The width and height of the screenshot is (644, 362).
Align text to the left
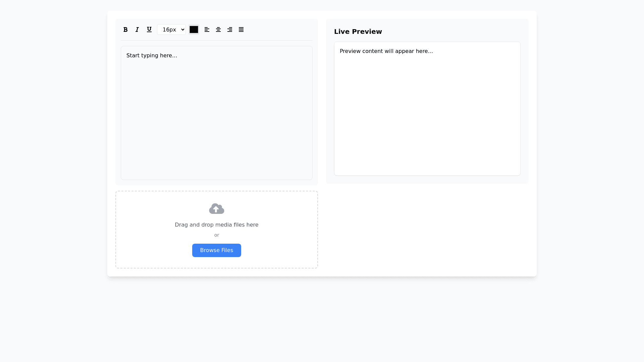pos(207,29)
